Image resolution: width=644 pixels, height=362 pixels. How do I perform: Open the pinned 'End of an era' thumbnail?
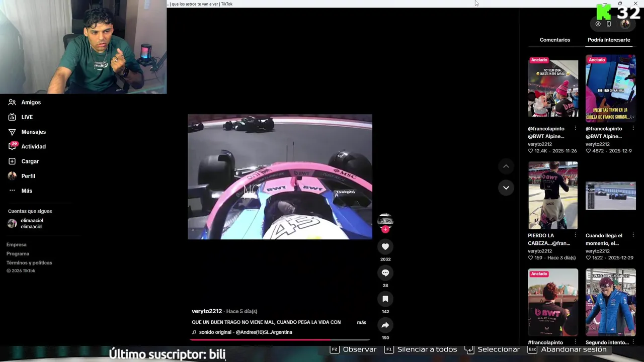tap(611, 88)
